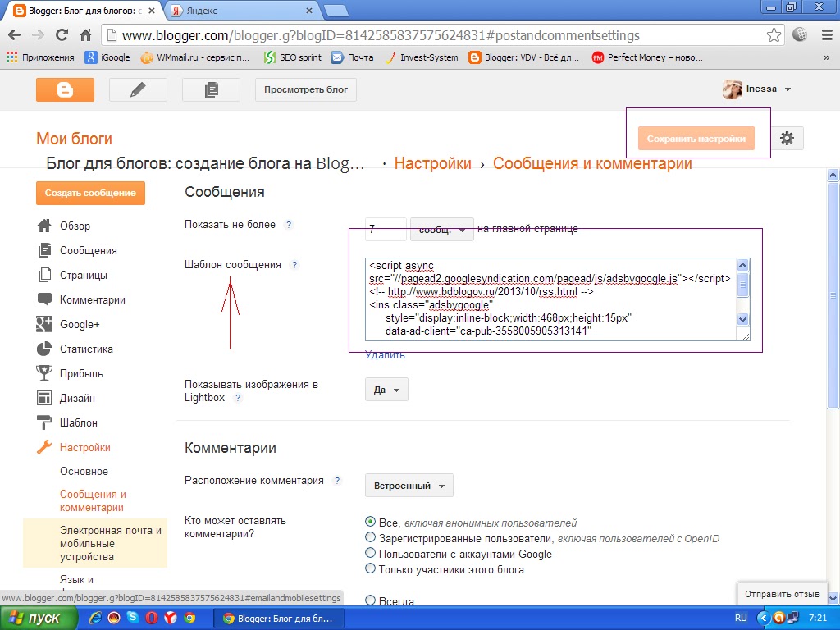Click the Настройки wrench icon
Screen dimensions: 840x630
pyautogui.click(x=44, y=447)
